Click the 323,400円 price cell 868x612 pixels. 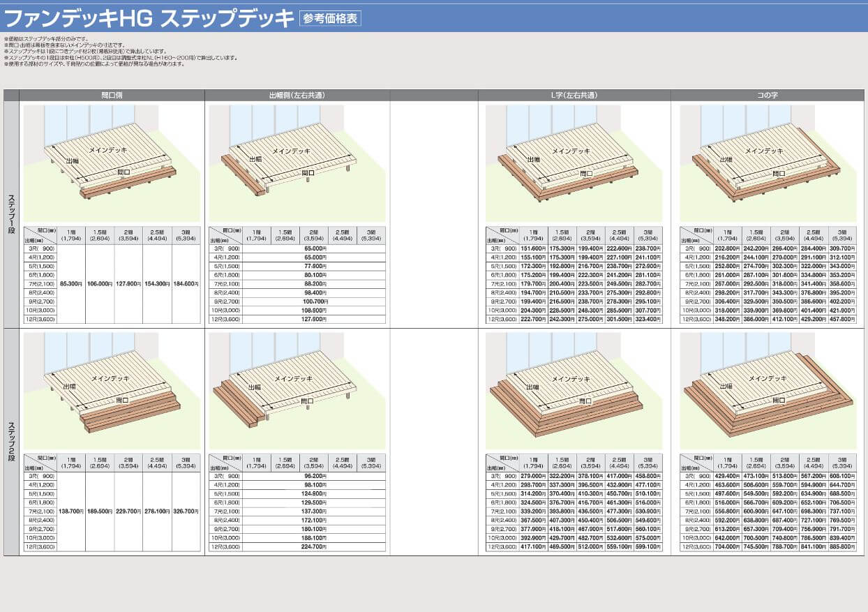point(648,319)
